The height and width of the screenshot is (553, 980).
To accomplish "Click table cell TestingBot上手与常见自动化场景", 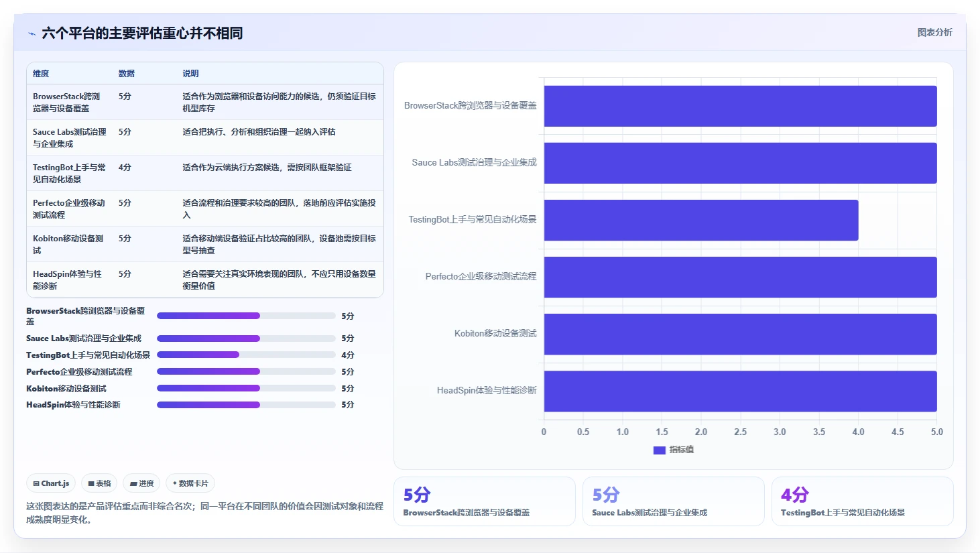I will click(70, 174).
